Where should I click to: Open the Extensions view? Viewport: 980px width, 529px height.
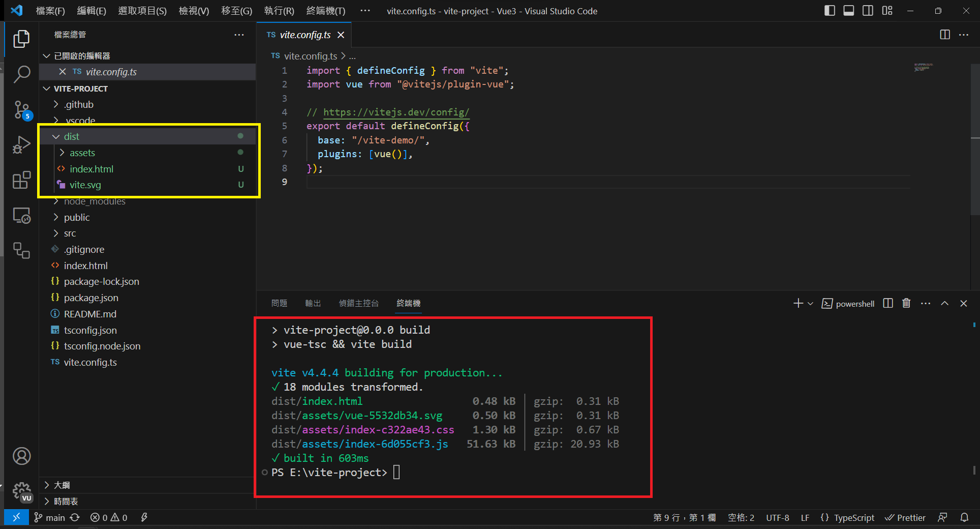[21, 180]
